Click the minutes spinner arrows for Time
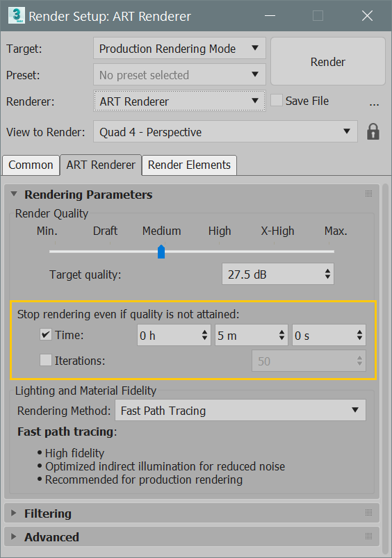Screen dimensions: 392x558 (281, 335)
